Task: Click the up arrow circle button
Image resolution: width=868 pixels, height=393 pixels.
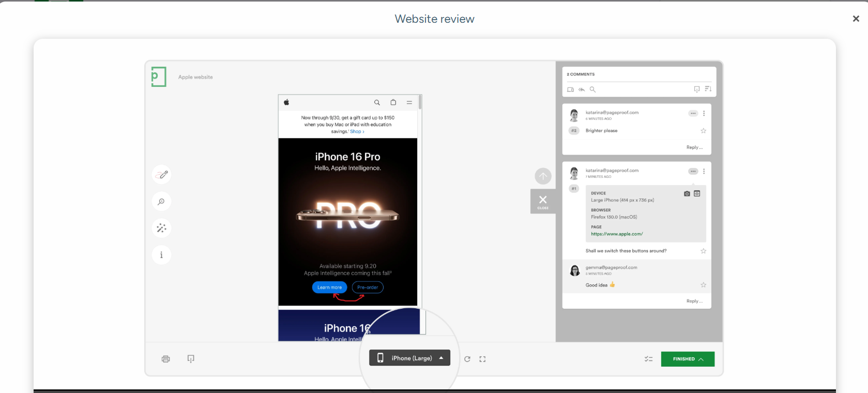Action: 543,176
